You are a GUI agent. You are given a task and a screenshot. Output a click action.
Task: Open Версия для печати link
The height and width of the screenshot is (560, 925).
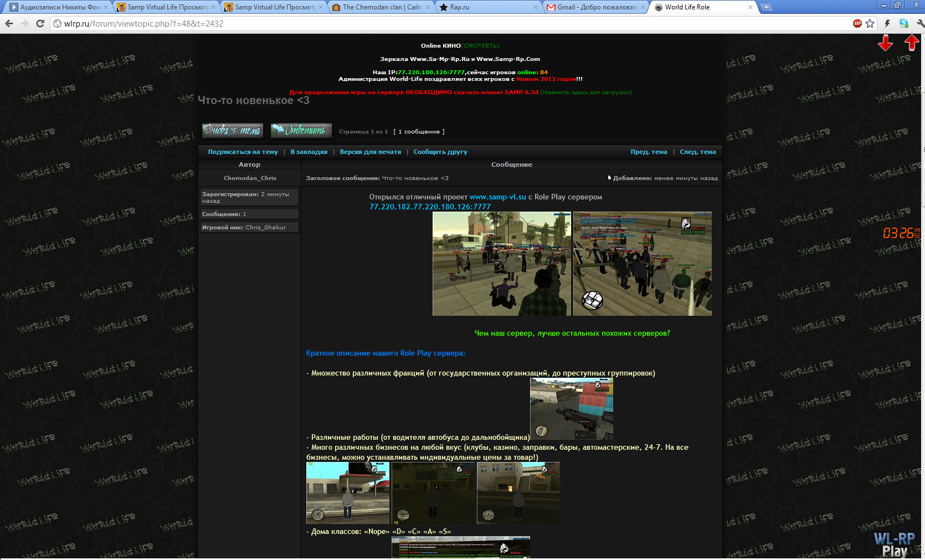(x=371, y=152)
